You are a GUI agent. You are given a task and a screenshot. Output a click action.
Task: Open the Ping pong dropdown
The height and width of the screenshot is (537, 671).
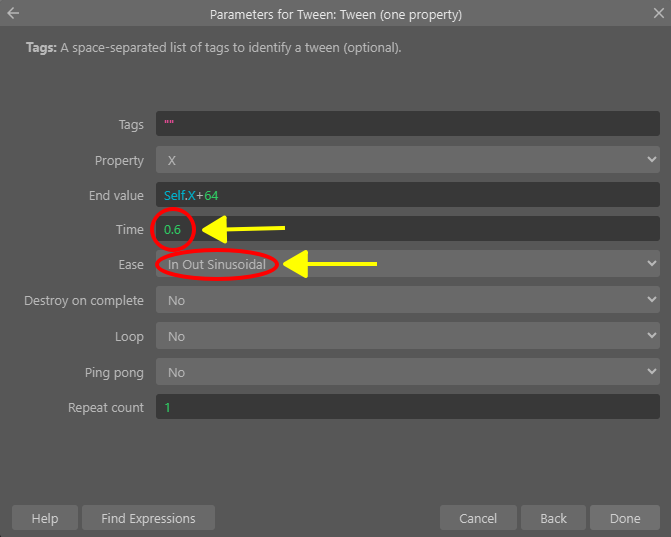click(407, 372)
